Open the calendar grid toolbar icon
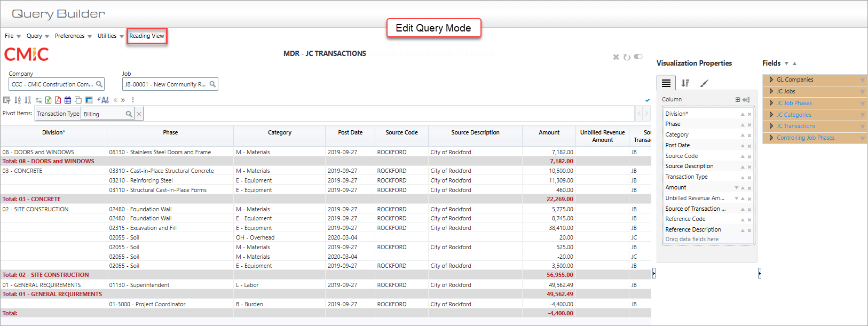Screen dimensions: 868x326 point(68,100)
